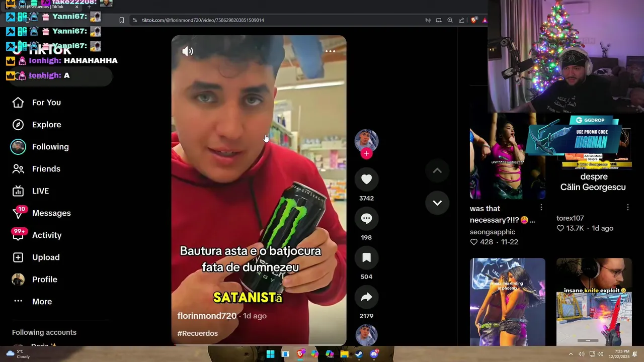Open the 'mary mia ending in phoenix' thumbnail

(x=507, y=302)
